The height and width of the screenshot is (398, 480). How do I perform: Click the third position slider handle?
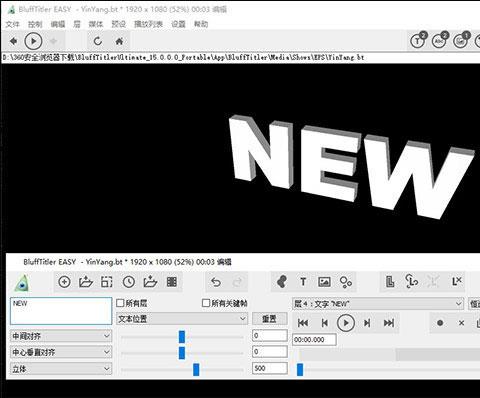196,370
